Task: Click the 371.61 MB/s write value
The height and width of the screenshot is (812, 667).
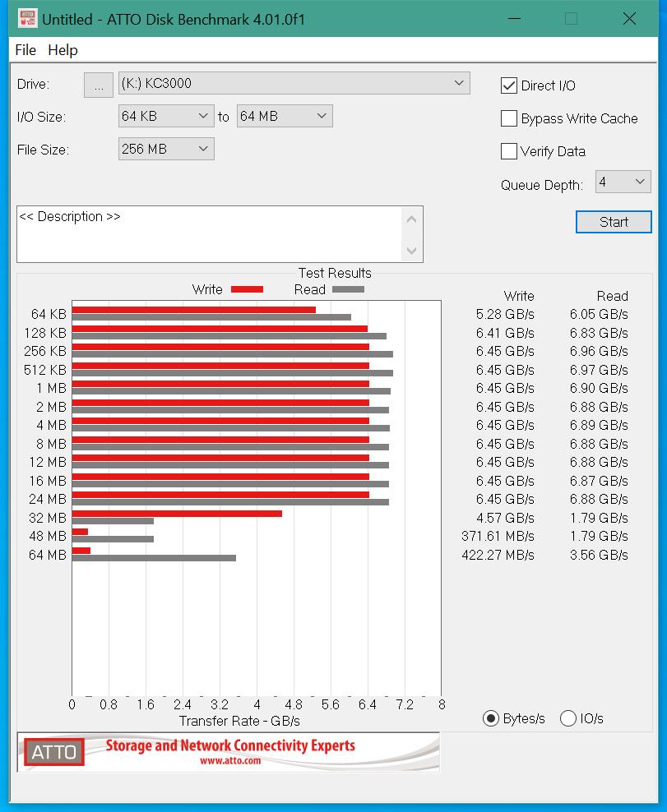Action: coord(498,536)
